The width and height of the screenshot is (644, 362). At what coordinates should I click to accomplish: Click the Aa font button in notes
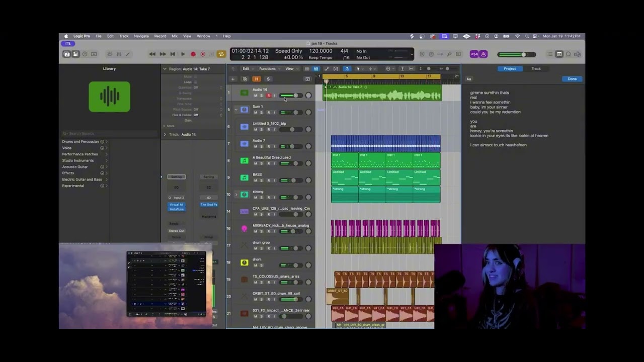tap(469, 79)
